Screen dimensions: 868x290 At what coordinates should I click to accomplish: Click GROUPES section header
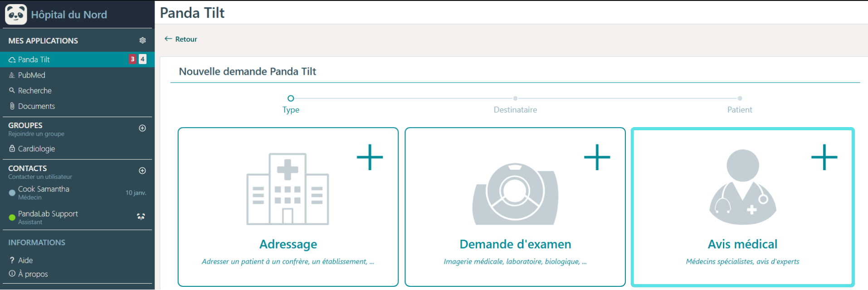coord(25,125)
